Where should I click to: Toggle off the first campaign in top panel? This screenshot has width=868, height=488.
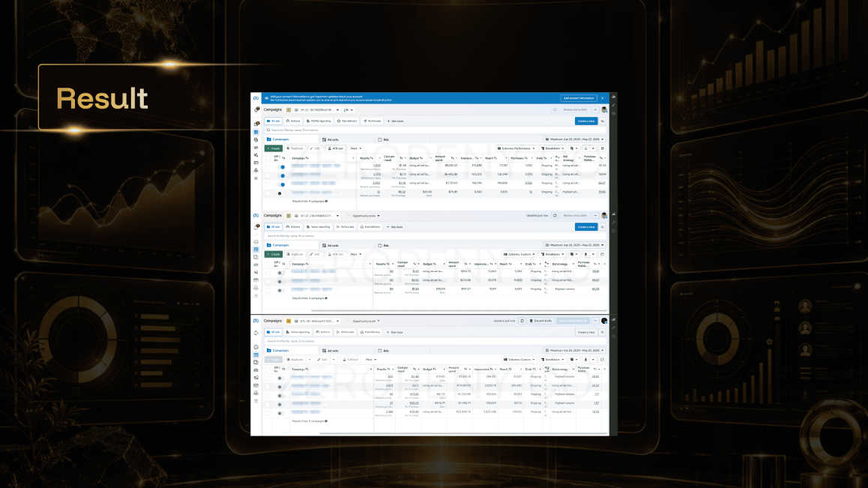282,166
